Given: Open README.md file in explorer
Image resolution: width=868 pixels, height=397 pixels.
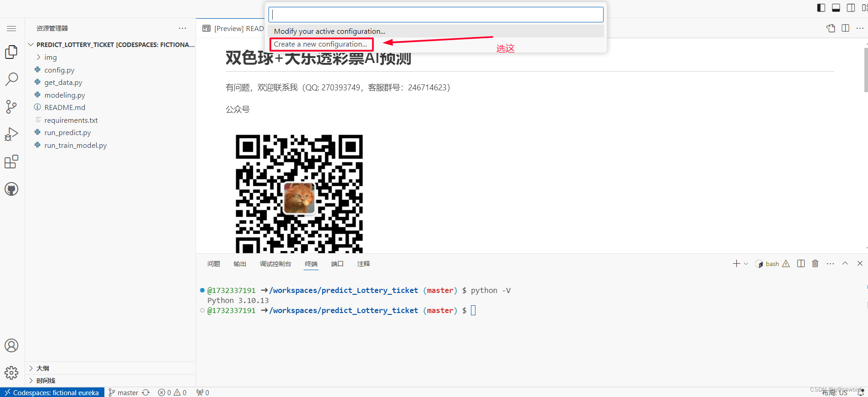Looking at the screenshot, I should click(111, 108).
